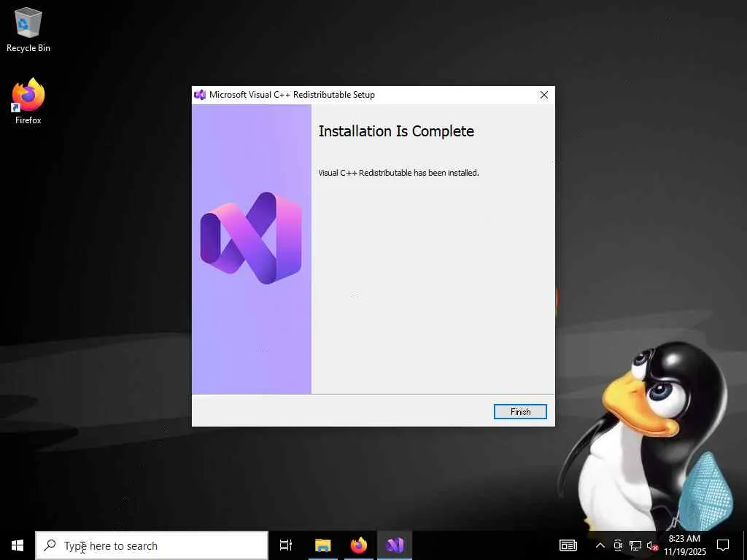Screen dimensions: 747x560
Task: Click the Finish button in setup dialog
Action: tap(519, 411)
